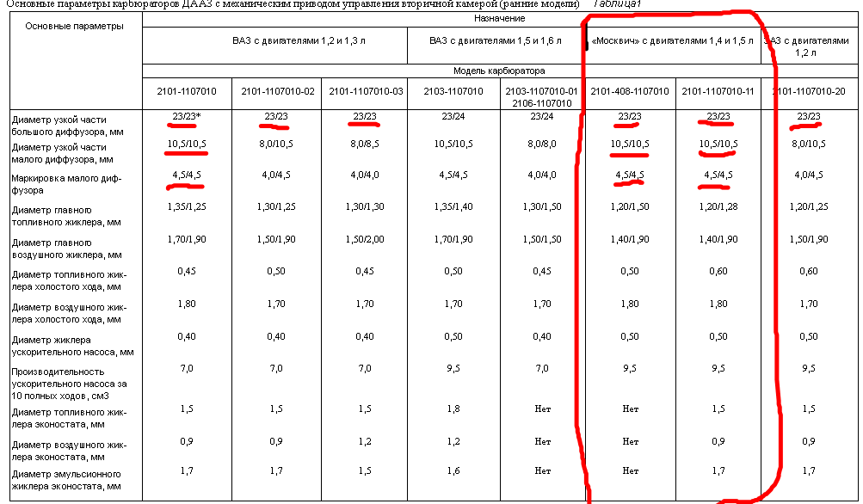Viewport: 863px width, 504px height.
Task: Click 'Нет' econostat fuel jet under 2101-408-1107010
Action: tap(630, 409)
